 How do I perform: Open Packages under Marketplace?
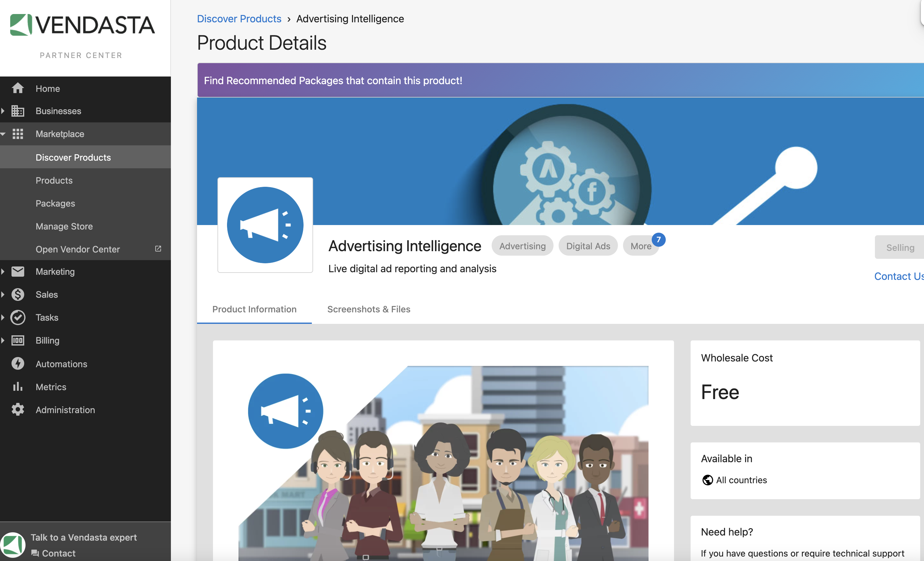point(85,203)
